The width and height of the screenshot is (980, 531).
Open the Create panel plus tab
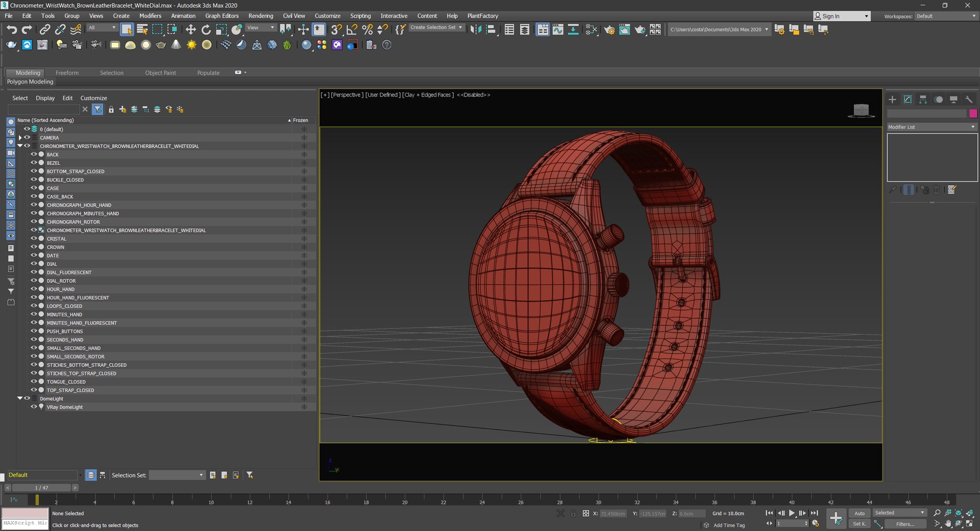pyautogui.click(x=892, y=99)
